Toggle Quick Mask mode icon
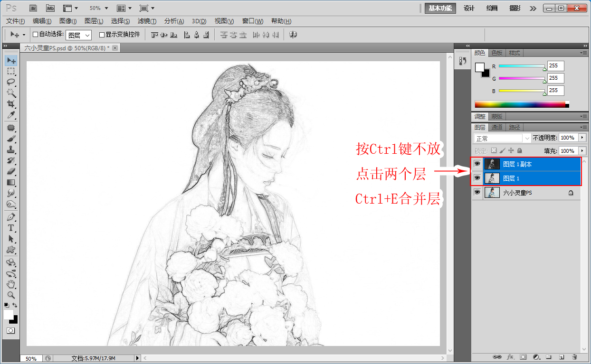 [11, 330]
